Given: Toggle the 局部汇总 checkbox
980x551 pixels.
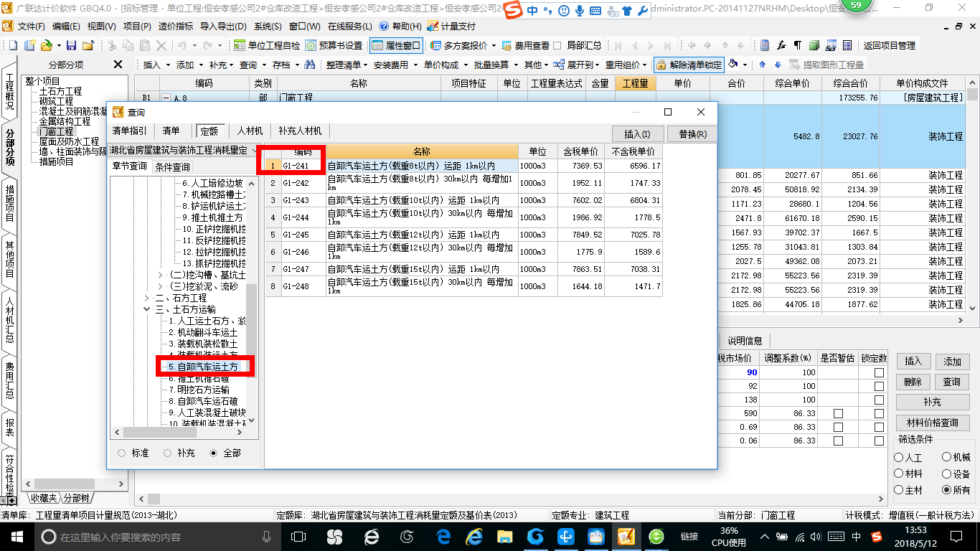Looking at the screenshot, I should (557, 45).
